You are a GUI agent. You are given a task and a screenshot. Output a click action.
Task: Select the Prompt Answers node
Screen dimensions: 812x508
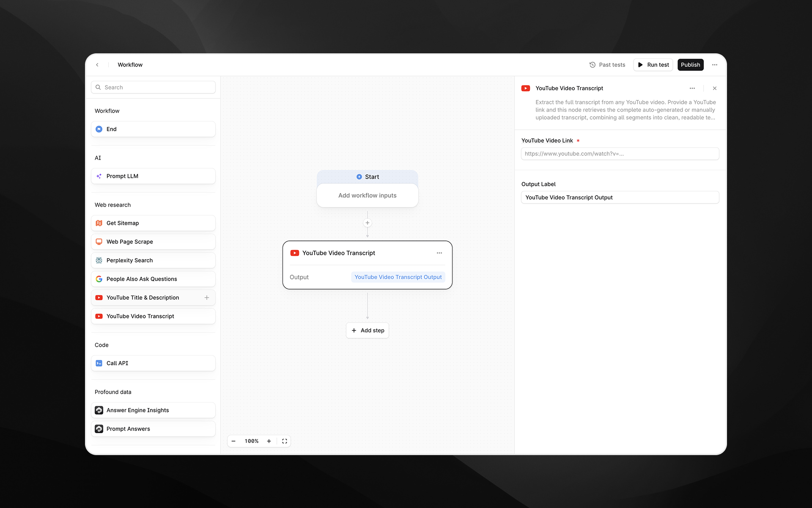click(153, 429)
